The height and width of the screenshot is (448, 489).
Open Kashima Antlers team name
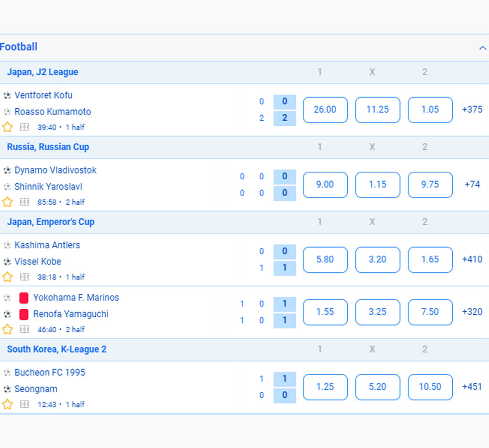(47, 245)
